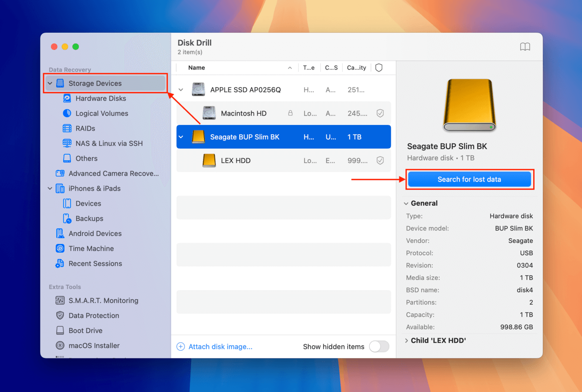Click the S.M.A.R.T. Monitoring icon
The image size is (582, 392).
[x=60, y=301]
